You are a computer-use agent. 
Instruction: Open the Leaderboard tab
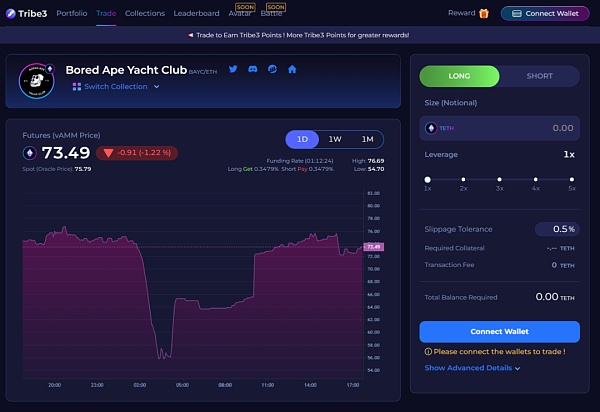(x=196, y=13)
